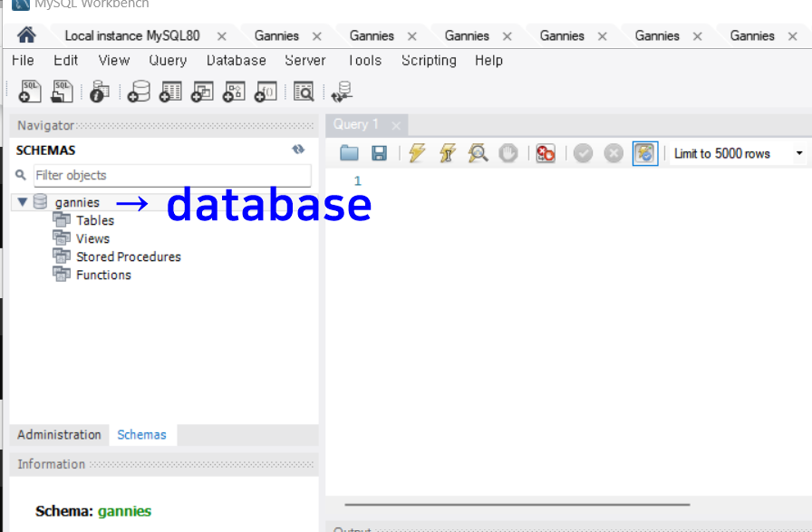
Task: Open the File menu
Action: pyautogui.click(x=23, y=61)
